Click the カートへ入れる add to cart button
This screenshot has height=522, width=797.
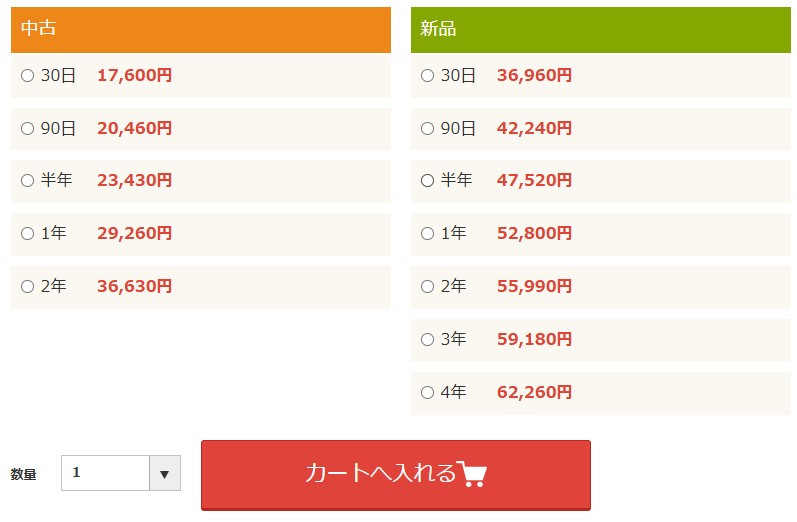pos(396,475)
